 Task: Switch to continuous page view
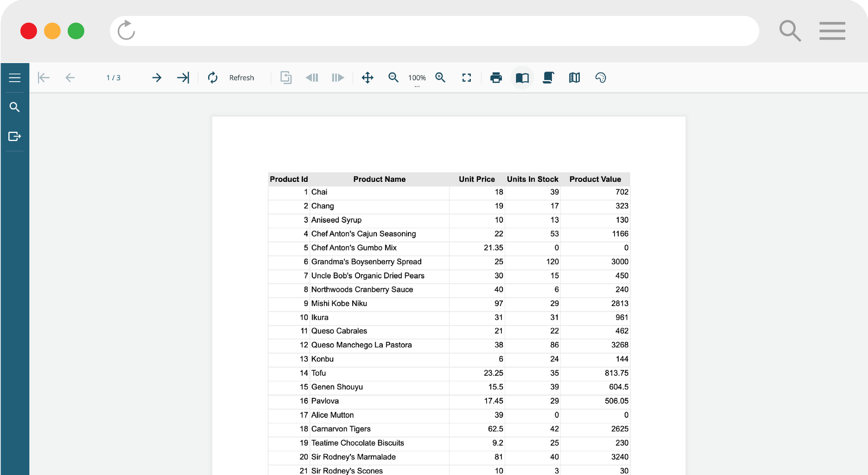point(548,77)
